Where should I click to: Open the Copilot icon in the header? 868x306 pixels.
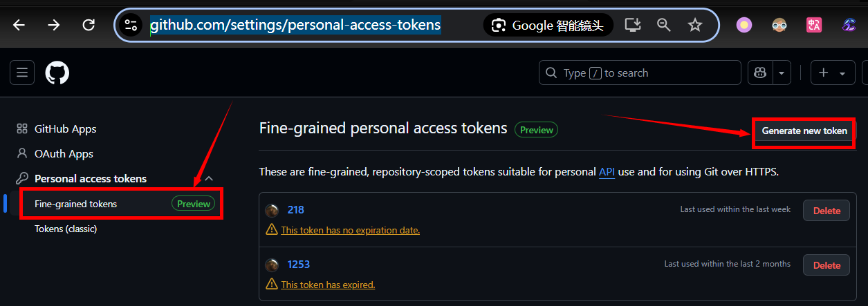[760, 73]
